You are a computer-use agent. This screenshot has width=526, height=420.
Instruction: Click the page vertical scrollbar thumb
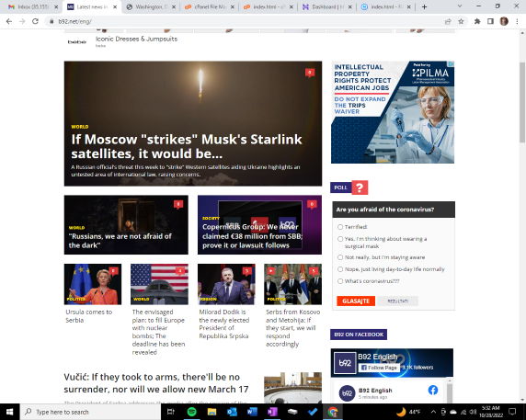(x=522, y=102)
